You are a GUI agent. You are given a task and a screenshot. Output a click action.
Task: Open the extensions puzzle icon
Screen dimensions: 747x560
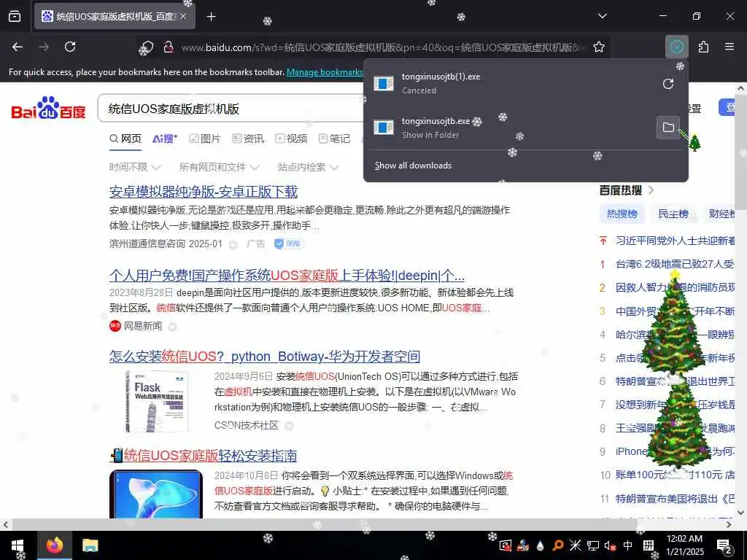click(x=703, y=47)
